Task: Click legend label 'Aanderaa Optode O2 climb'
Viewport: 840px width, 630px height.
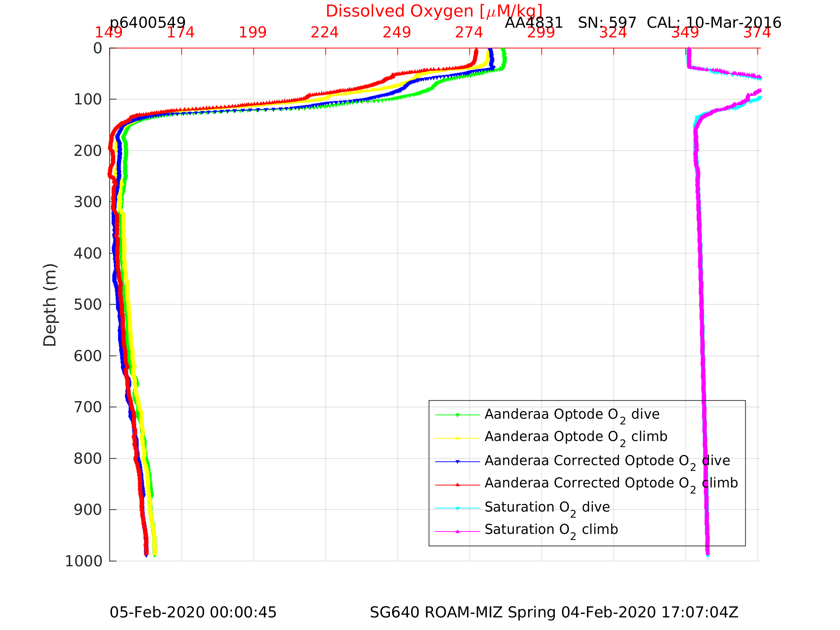Action: click(x=576, y=438)
